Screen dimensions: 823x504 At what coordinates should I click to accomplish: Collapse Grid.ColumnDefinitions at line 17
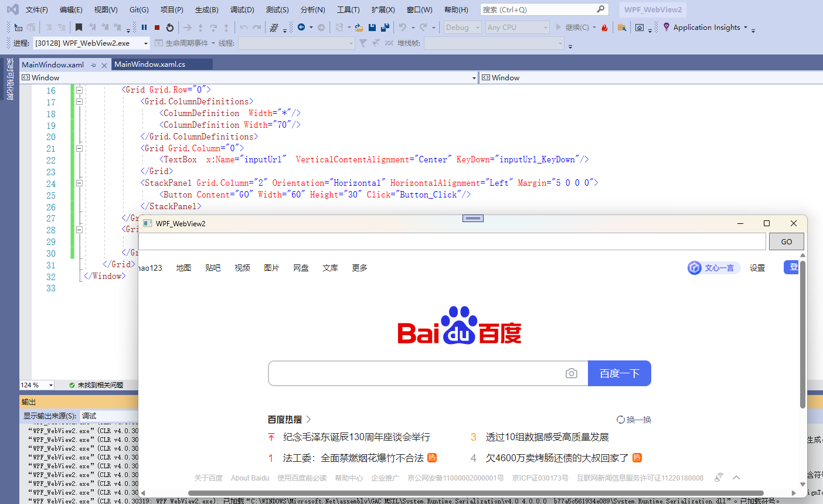(x=79, y=101)
